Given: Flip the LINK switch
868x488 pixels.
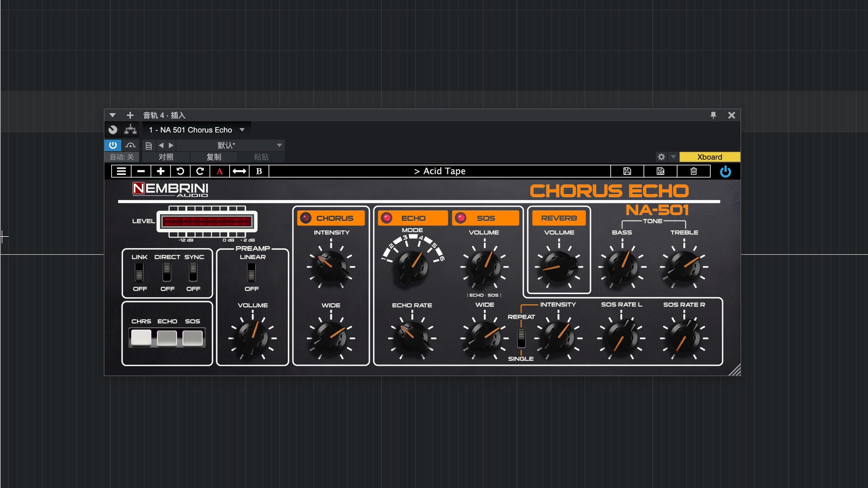Looking at the screenshot, I should pos(139,272).
